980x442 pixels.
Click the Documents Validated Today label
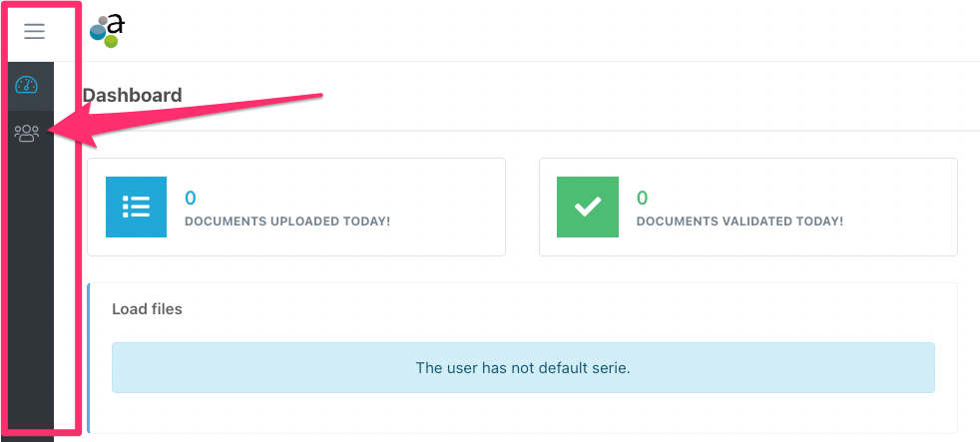(740, 221)
